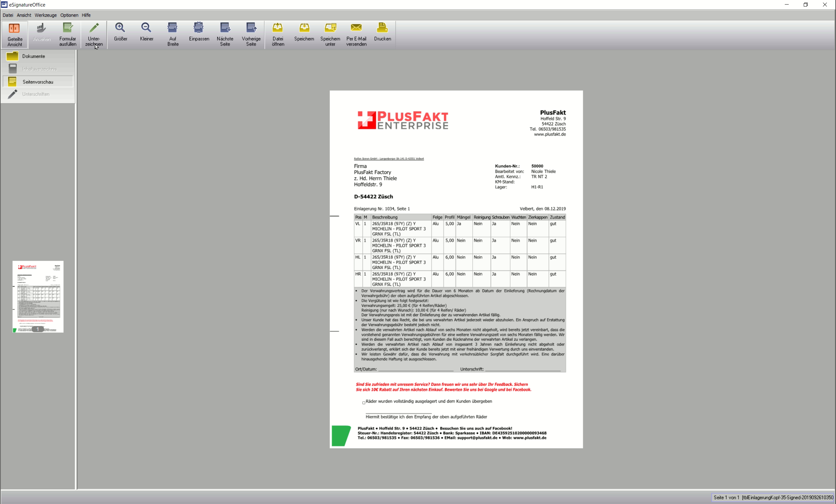This screenshot has width=836, height=504.
Task: Click the eSignatureOffice title bar icon
Action: [4, 5]
